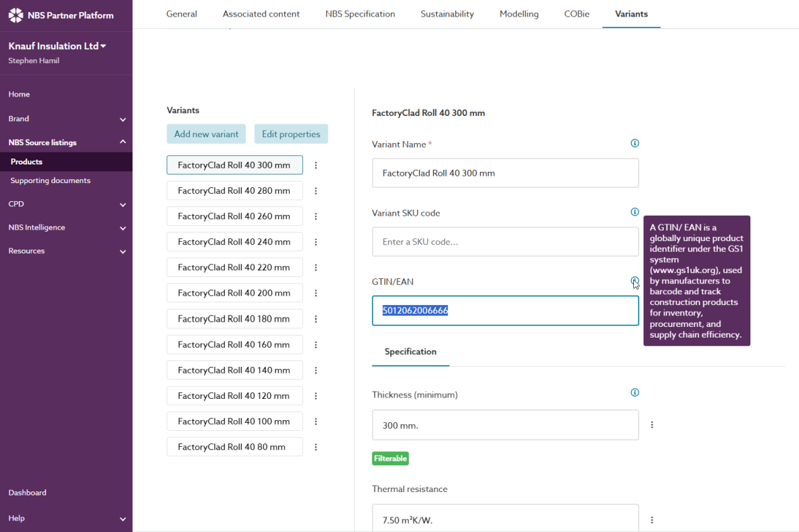Select variant FactoryClad Roll 40 140 mm
The height and width of the screenshot is (532, 799).
click(x=234, y=370)
